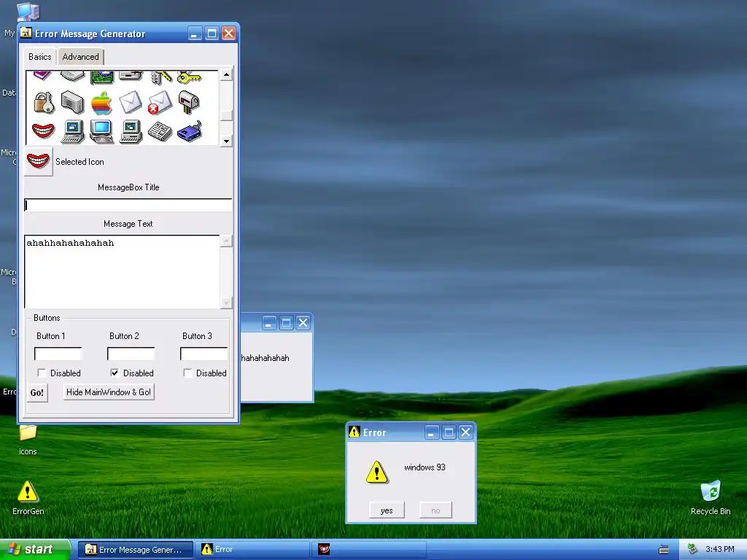Image resolution: width=747 pixels, height=560 pixels.
Task: Select the gray server box icon
Action: 72,103
